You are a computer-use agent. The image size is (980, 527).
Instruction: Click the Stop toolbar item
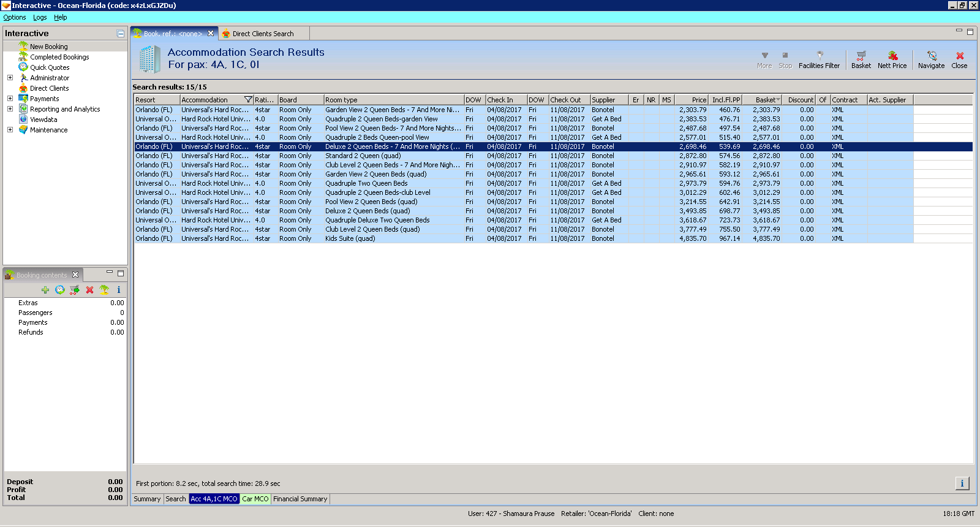785,59
